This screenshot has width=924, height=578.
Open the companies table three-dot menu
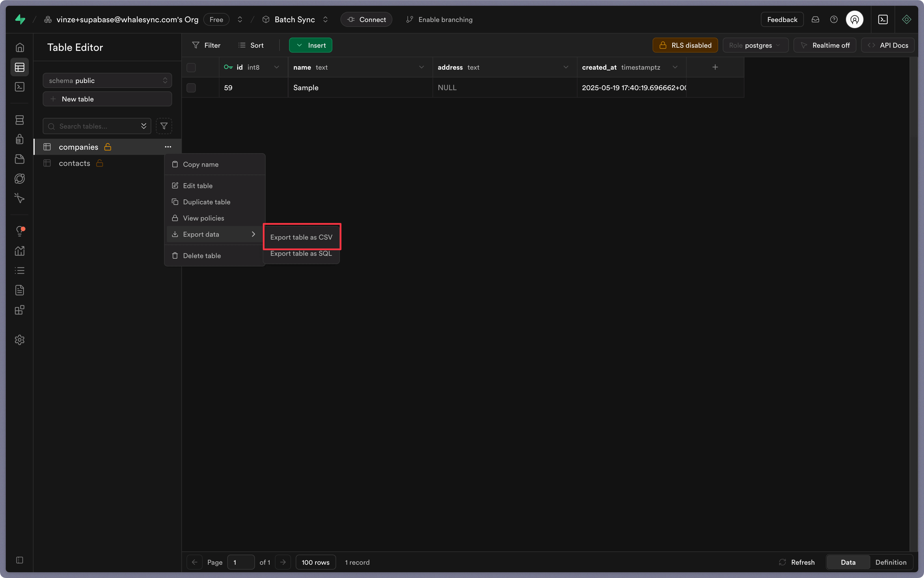pyautogui.click(x=168, y=147)
